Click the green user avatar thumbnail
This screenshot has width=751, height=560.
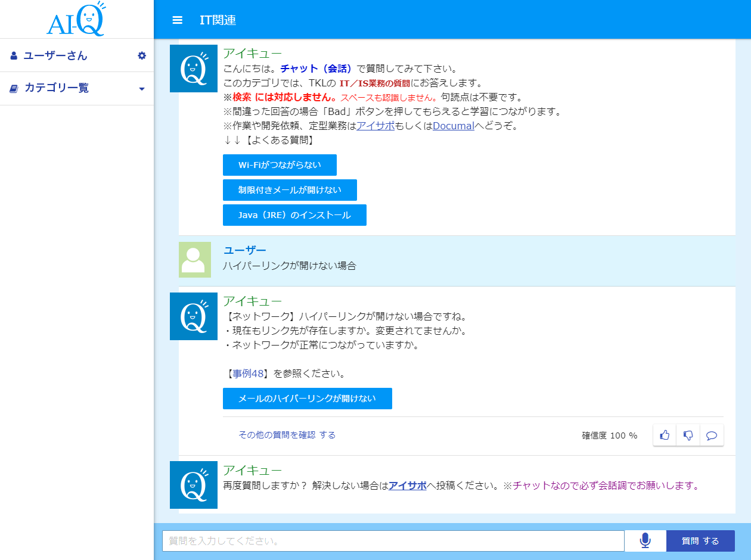195,260
